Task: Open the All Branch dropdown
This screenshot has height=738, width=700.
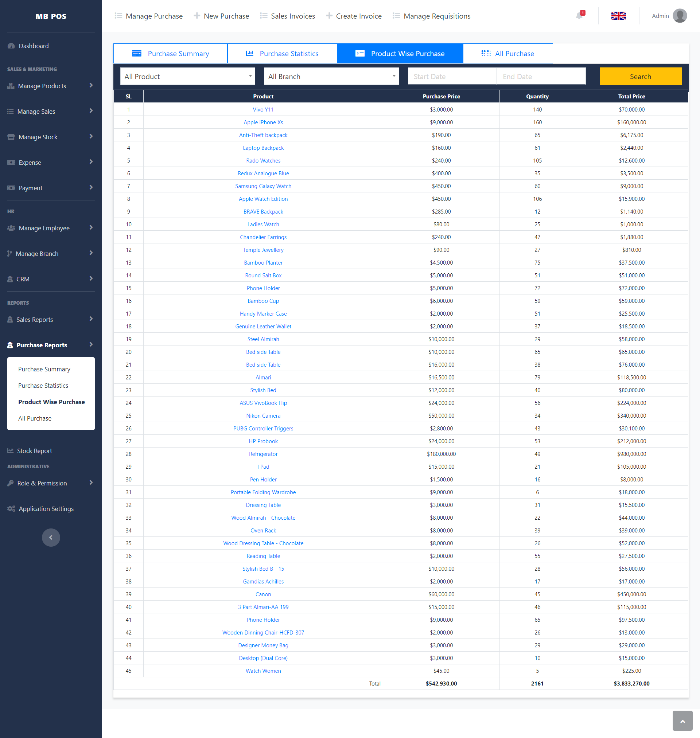Action: click(x=331, y=77)
